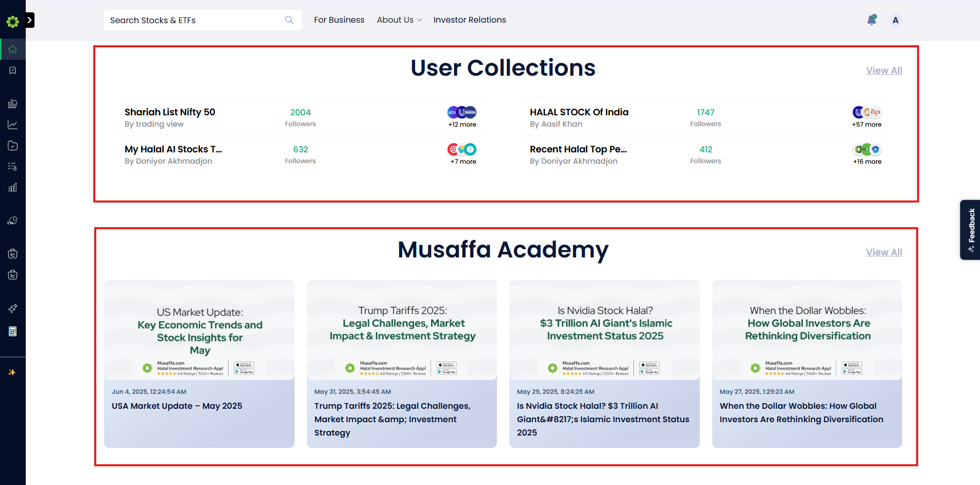Open the bookmark checklist sidebar icon
Screen dimensions: 980x485
13,71
